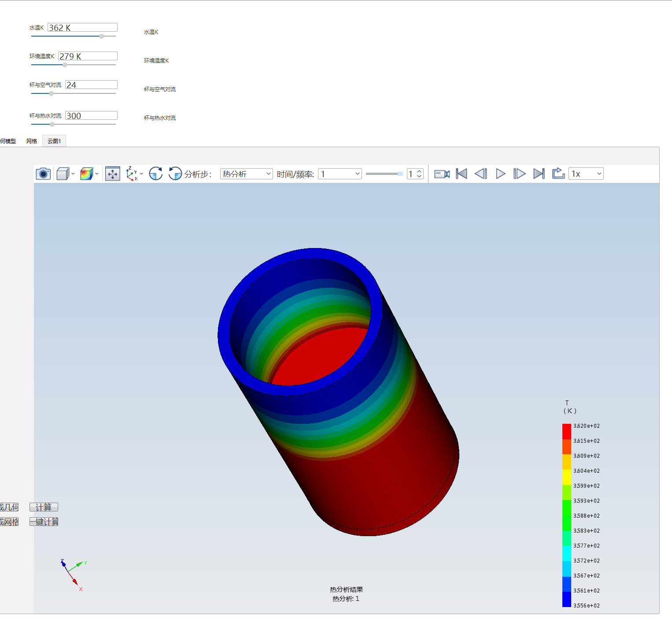Click the frame number stepper up arrow
This screenshot has height=626, width=672.
[x=420, y=171]
